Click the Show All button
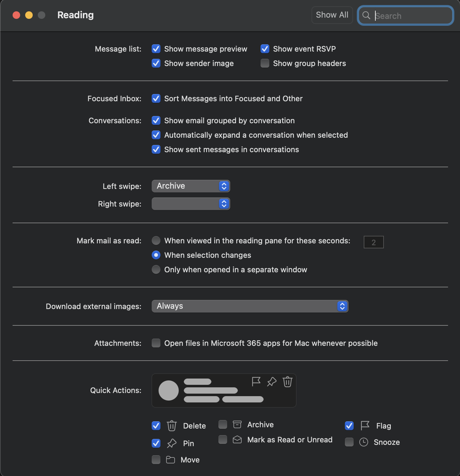Image resolution: width=460 pixels, height=476 pixels. coord(332,15)
